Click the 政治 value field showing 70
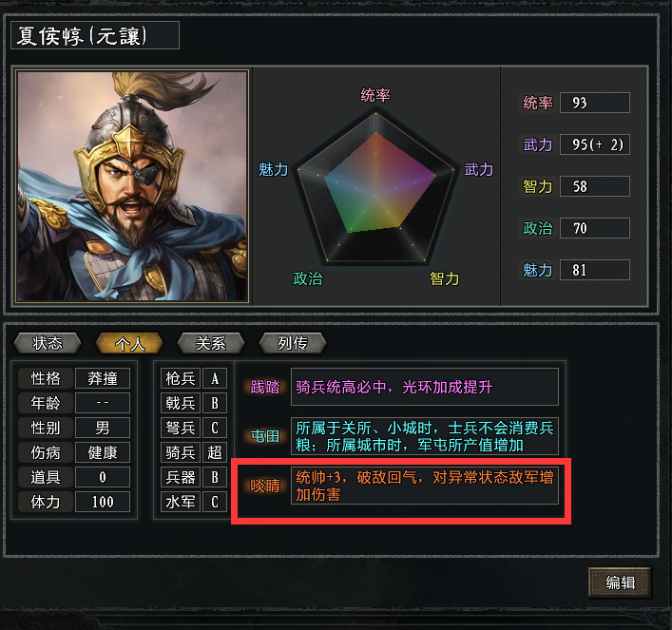The image size is (672, 630). pyautogui.click(x=595, y=228)
